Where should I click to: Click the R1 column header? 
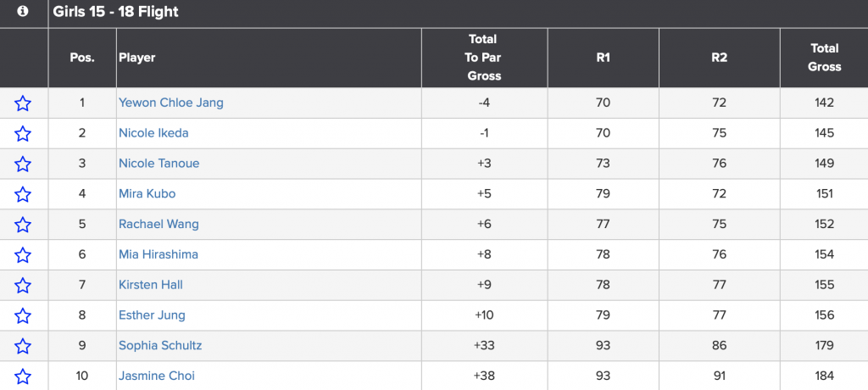tap(604, 58)
